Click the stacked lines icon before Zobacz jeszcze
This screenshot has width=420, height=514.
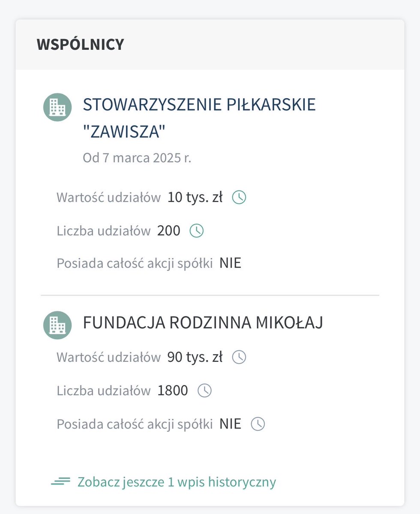(x=60, y=481)
